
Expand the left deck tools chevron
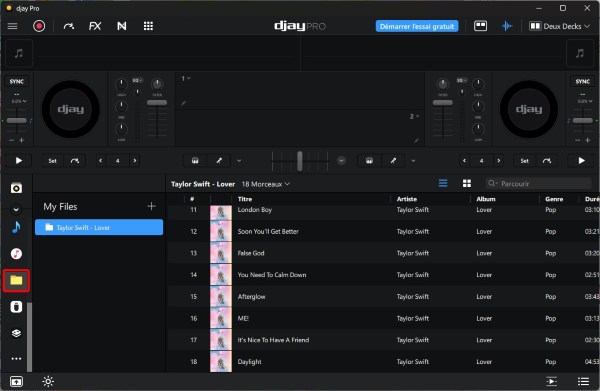point(239,161)
